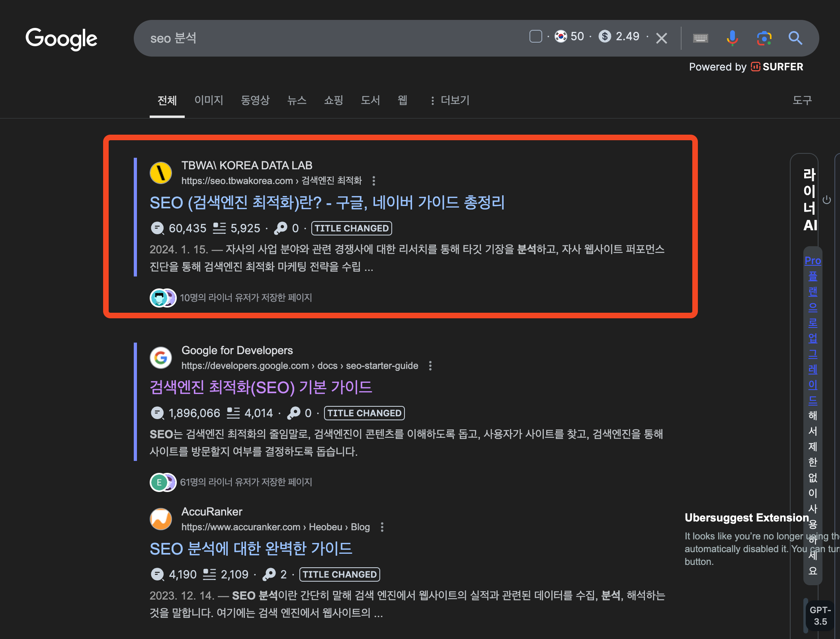Click the TBWA result traffic icon
Screen dimensions: 840x639
coord(157,228)
